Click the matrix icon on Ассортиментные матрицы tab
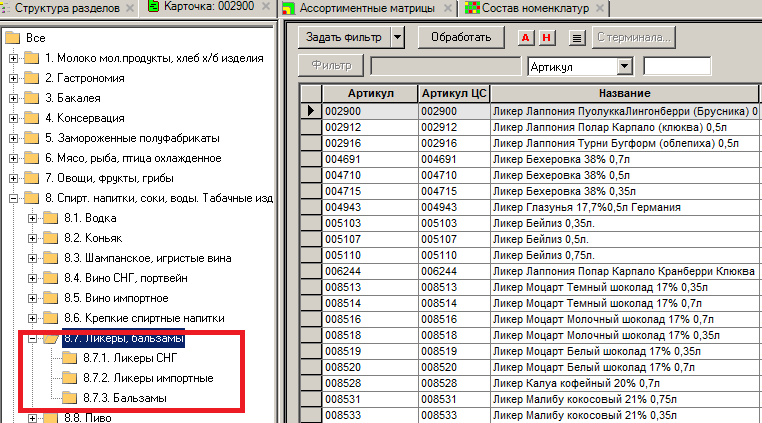This screenshot has width=762, height=423. [x=288, y=8]
